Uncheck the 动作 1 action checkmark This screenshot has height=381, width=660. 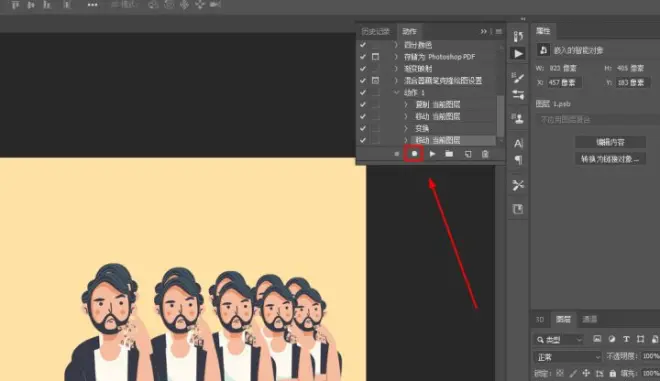click(363, 92)
